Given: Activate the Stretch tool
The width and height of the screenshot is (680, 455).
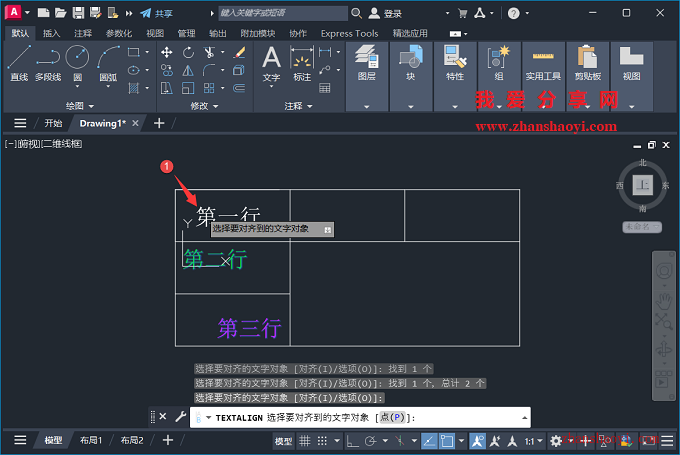Looking at the screenshot, I should (x=167, y=88).
